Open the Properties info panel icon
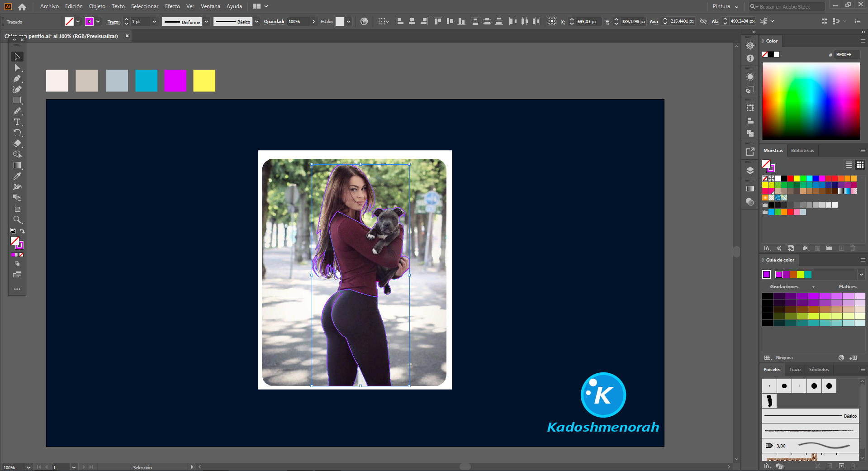Image resolution: width=868 pixels, height=471 pixels. point(750,58)
